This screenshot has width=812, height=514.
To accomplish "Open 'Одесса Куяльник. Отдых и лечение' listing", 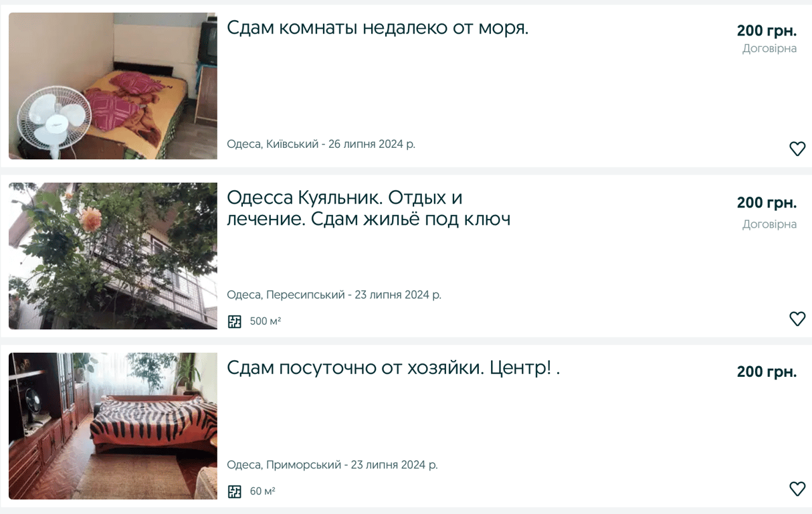I will [369, 208].
